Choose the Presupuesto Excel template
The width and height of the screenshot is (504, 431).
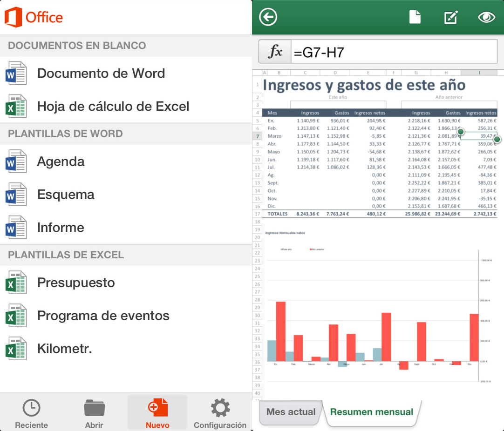coord(126,283)
